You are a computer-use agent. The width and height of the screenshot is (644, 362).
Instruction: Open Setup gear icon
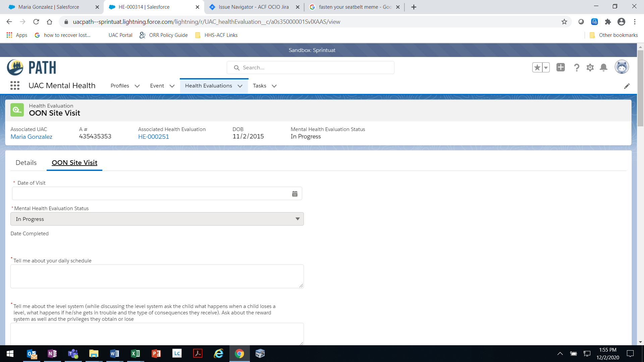590,68
